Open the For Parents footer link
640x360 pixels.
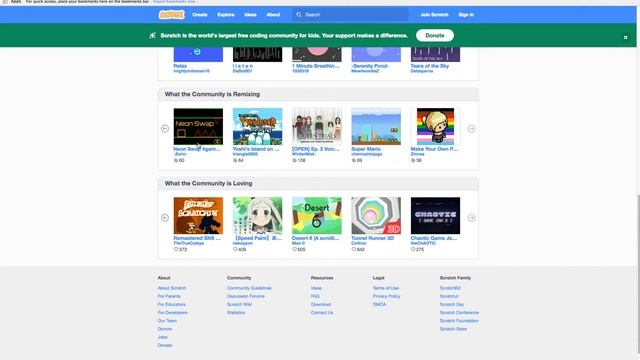[169, 296]
